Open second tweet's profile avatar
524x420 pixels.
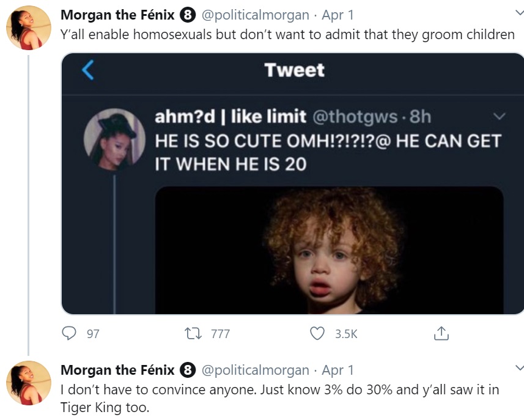29,383
